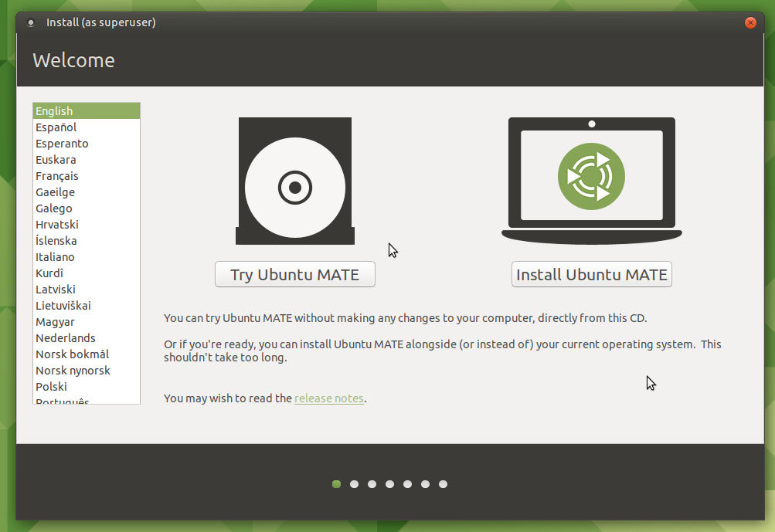Click the CD disc icon above Try Ubuntu MATE
Screen dimensions: 775x532
(295, 181)
